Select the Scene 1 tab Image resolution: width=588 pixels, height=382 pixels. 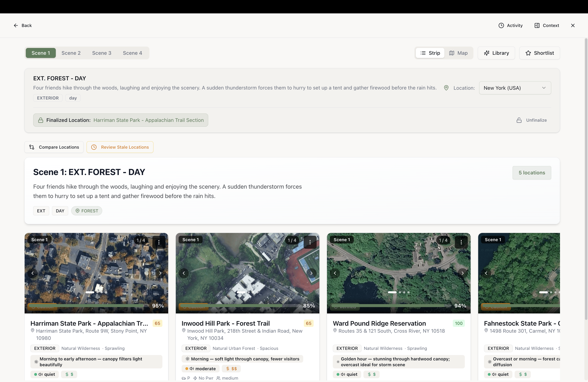tap(41, 53)
